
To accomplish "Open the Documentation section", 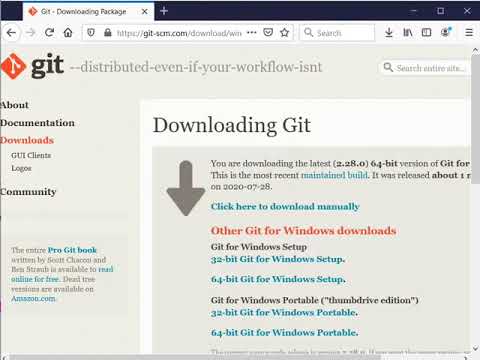I will (37, 123).
